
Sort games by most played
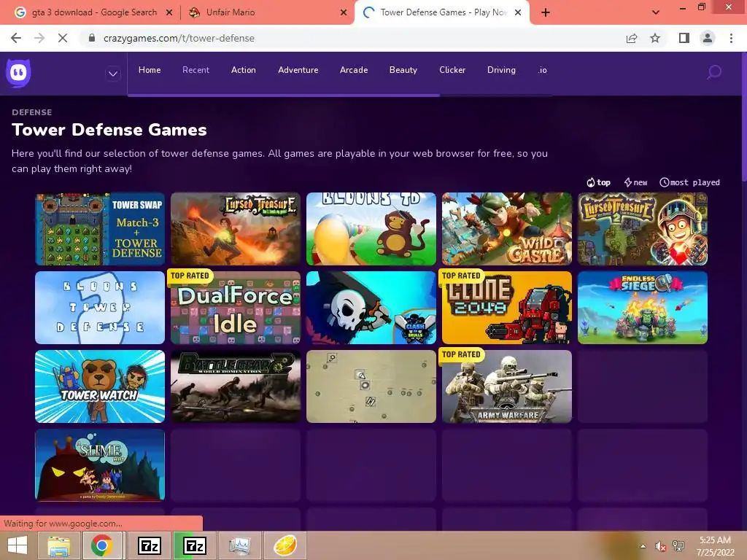pyautogui.click(x=689, y=182)
